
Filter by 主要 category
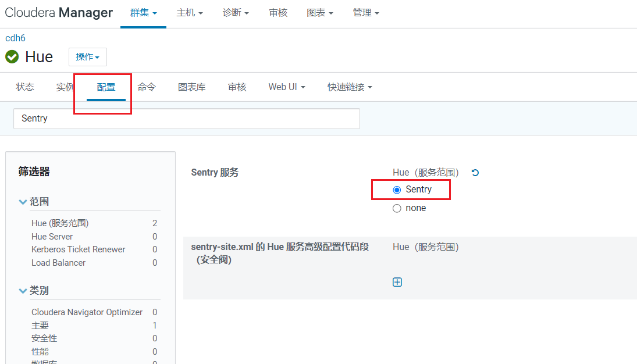(x=40, y=326)
